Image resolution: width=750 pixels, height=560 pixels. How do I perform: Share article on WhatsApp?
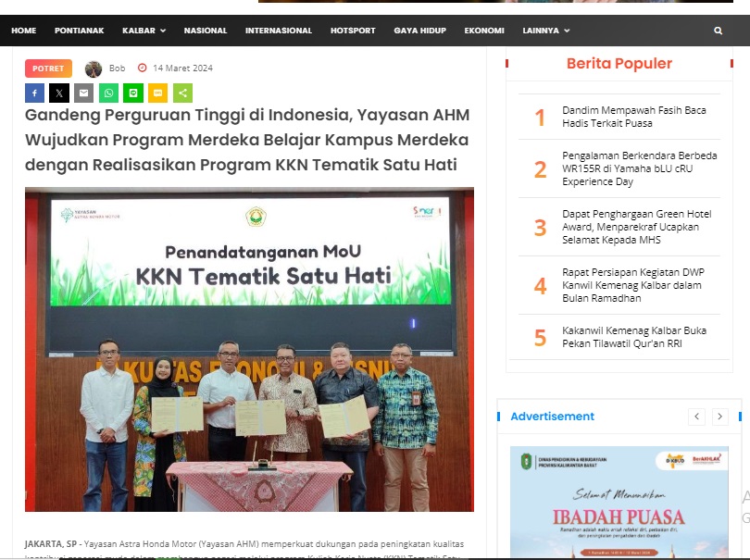point(108,93)
